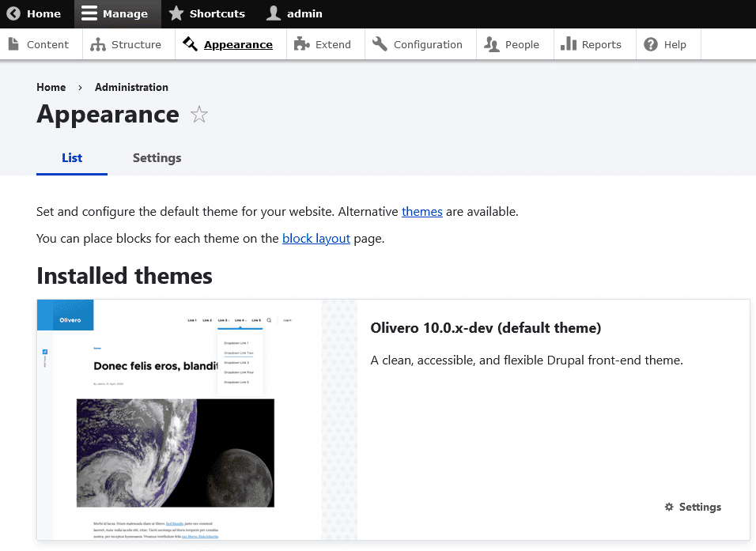Open Shortcuts via the star icon

(x=176, y=13)
